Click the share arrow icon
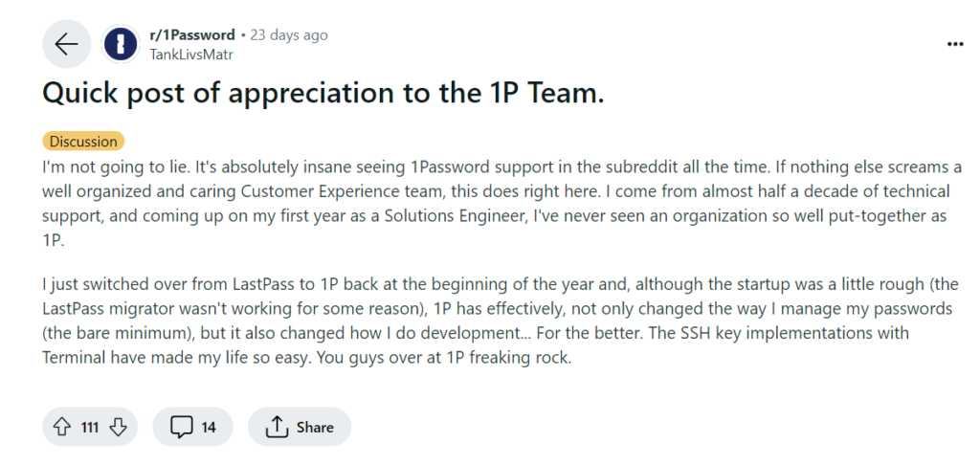 click(277, 427)
